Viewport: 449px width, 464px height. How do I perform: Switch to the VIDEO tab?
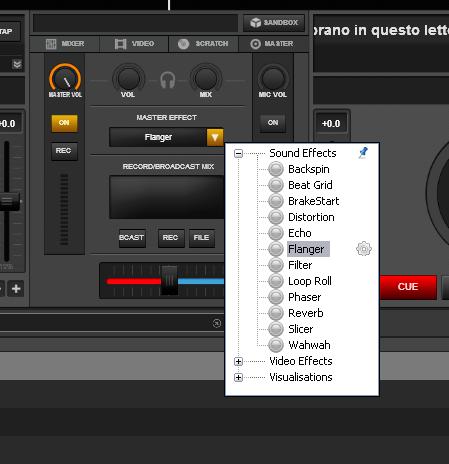134,44
